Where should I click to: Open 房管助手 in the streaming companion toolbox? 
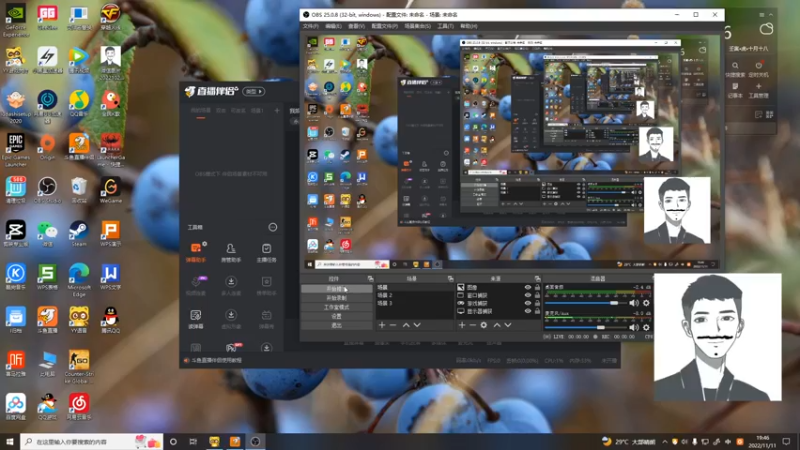pyautogui.click(x=231, y=252)
